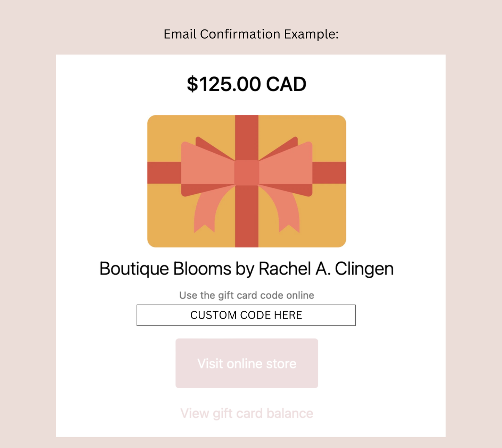Click the bow's left hanging ribbon tail
The image size is (502, 448).
[x=205, y=213]
